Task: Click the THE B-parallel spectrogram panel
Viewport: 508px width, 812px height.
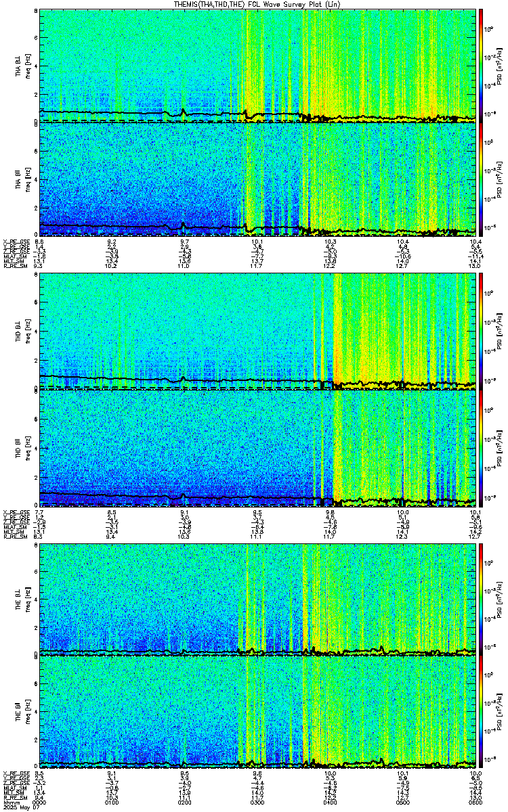Action: pyautogui.click(x=258, y=713)
